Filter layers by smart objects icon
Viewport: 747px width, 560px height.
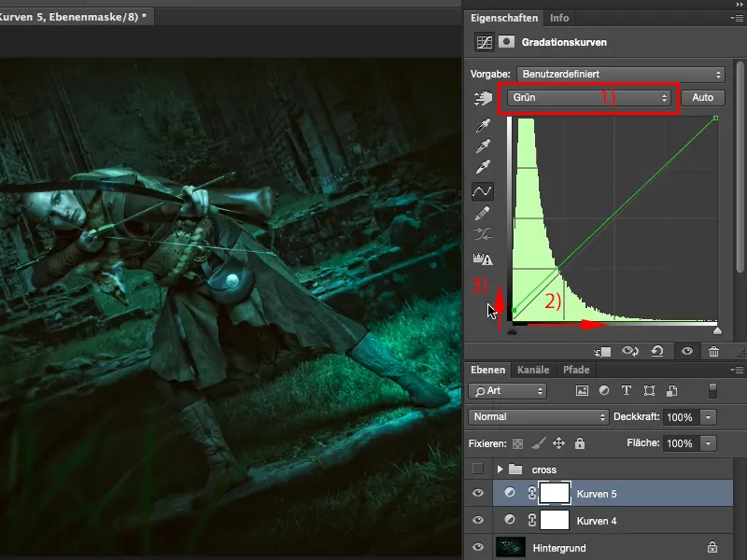point(671,391)
